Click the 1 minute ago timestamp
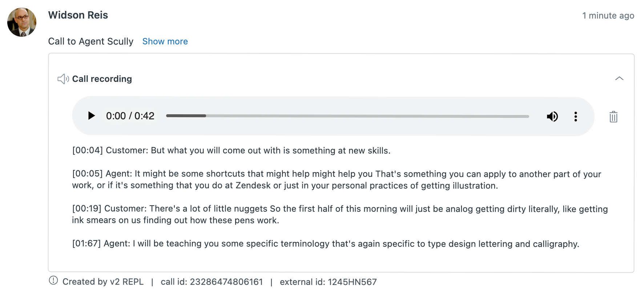Image resolution: width=644 pixels, height=294 pixels. click(608, 16)
